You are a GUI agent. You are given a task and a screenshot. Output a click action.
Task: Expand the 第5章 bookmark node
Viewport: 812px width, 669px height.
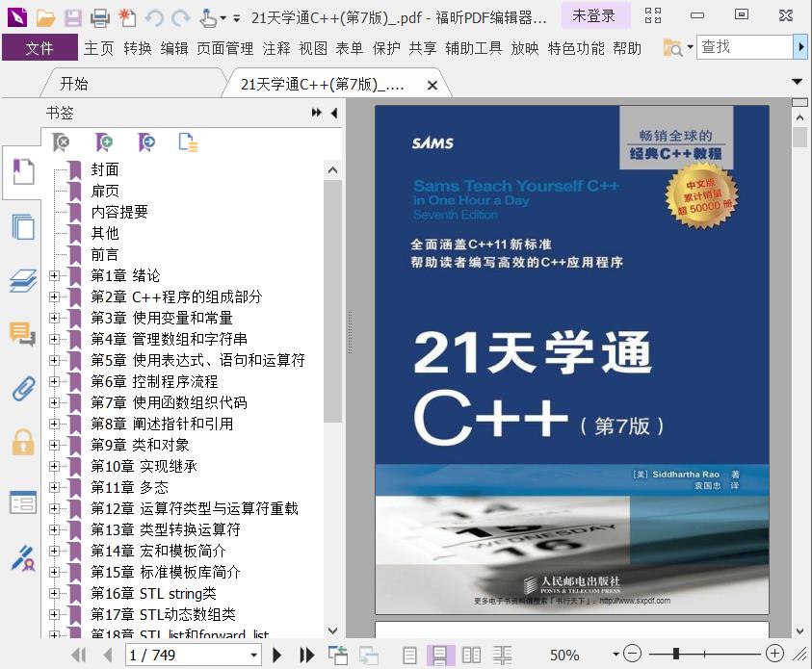[54, 360]
